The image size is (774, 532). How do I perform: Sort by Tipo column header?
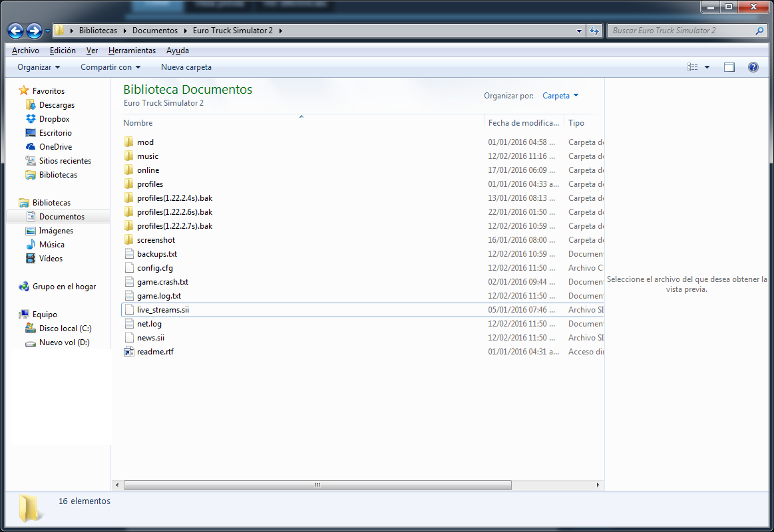(576, 123)
